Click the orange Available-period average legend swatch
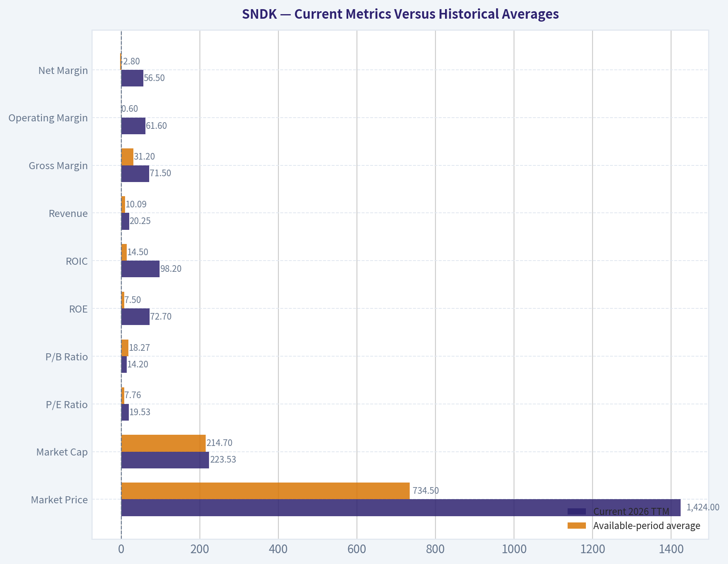 (577, 526)
